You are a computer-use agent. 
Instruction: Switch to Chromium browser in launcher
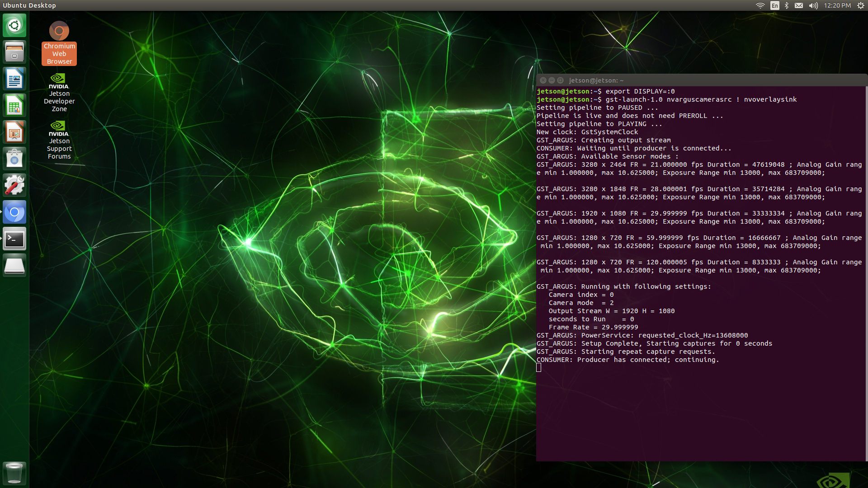[x=14, y=212]
